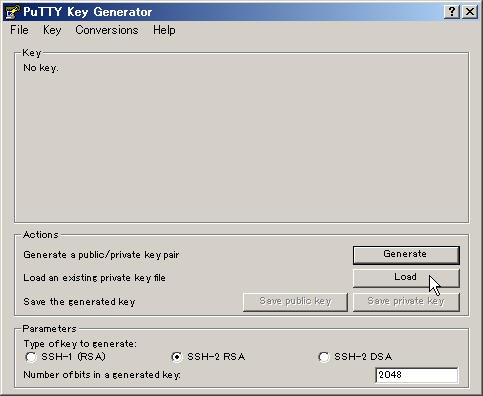This screenshot has width=483, height=396.
Task: Activate the question mark context help button
Action: [x=452, y=12]
